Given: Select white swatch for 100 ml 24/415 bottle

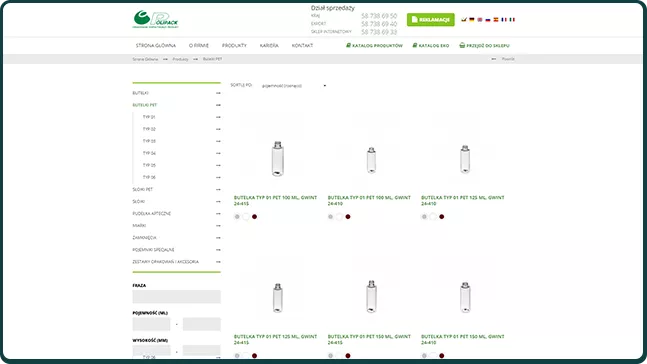Looking at the screenshot, I should click(x=246, y=217).
